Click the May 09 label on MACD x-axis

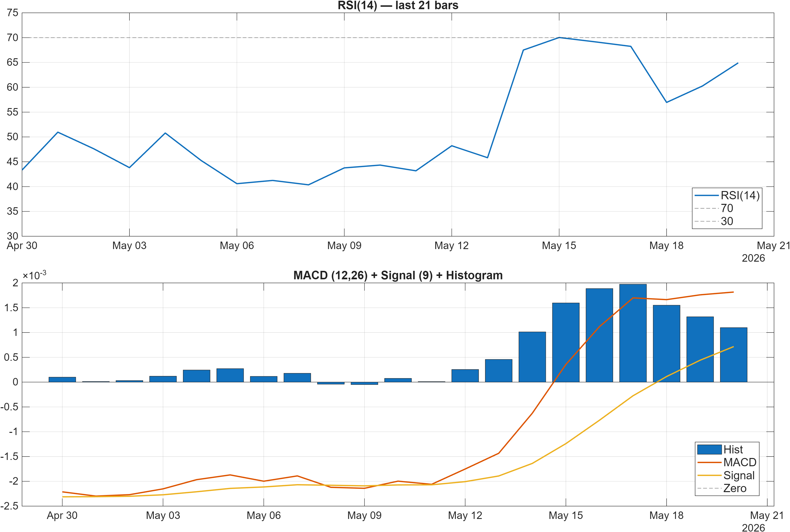(x=364, y=515)
